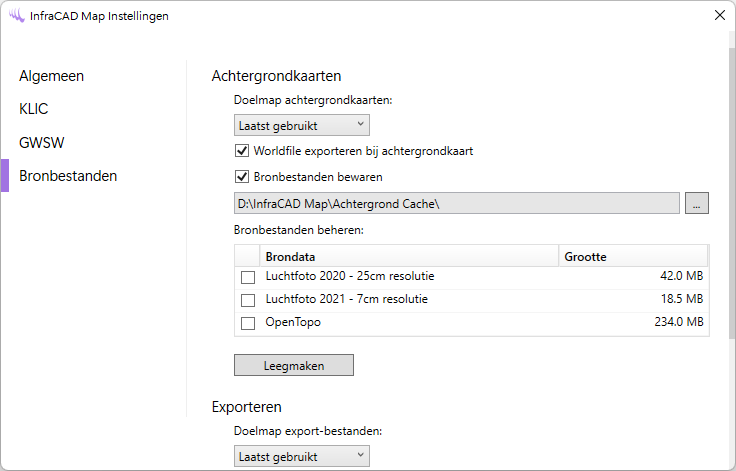The image size is (736, 471).
Task: Switch to the GWSW settings section
Action: 41,142
